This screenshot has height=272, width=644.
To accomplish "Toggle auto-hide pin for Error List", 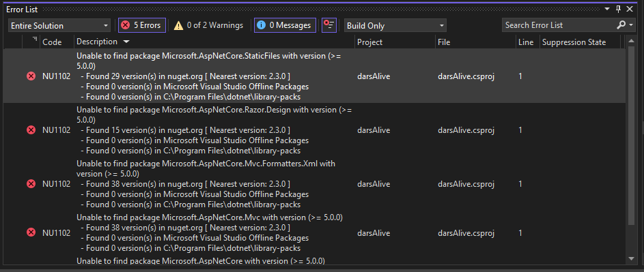I will [x=619, y=9].
